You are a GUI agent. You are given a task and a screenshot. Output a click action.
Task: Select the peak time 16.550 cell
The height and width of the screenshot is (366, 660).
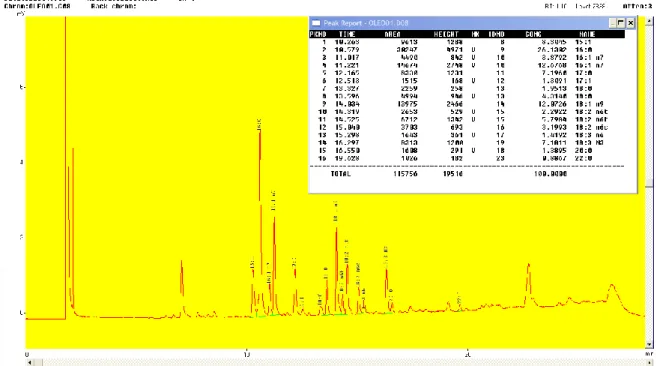[x=347, y=151]
